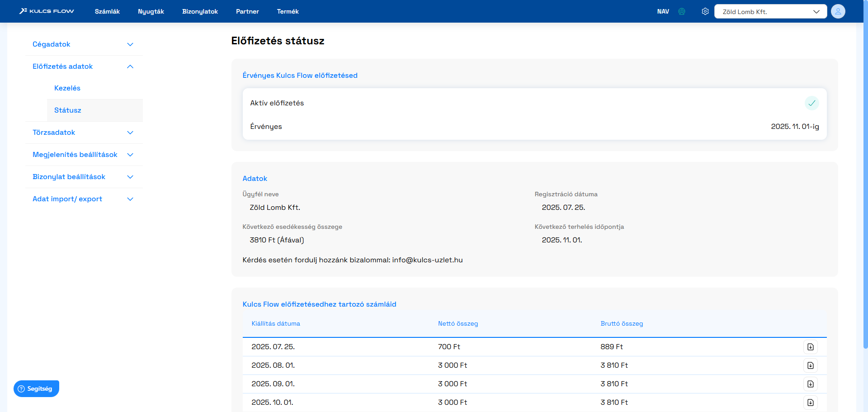Open the Bizonylatok menu
The width and height of the screenshot is (868, 412).
(200, 11)
